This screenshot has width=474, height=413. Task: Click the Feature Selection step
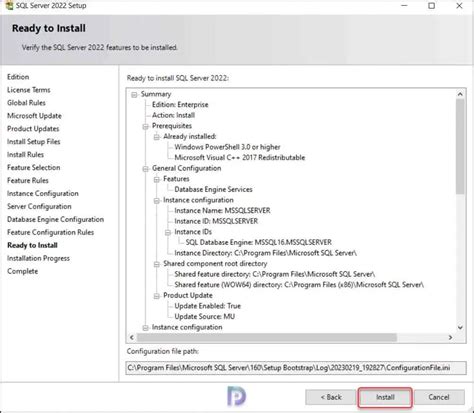(x=34, y=168)
